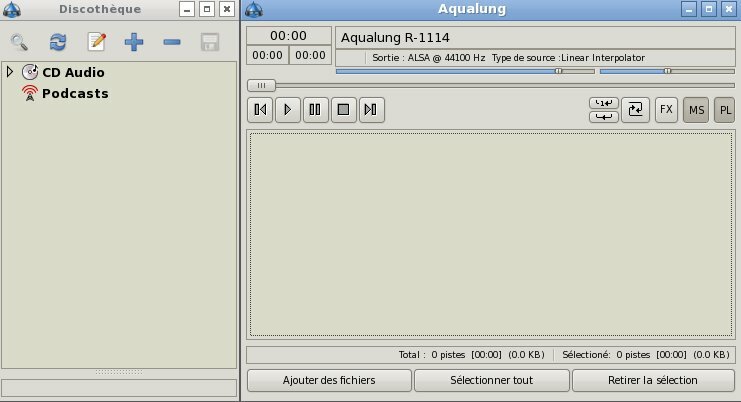The image size is (741, 402).
Task: Skip to the previous track
Action: tap(260, 110)
